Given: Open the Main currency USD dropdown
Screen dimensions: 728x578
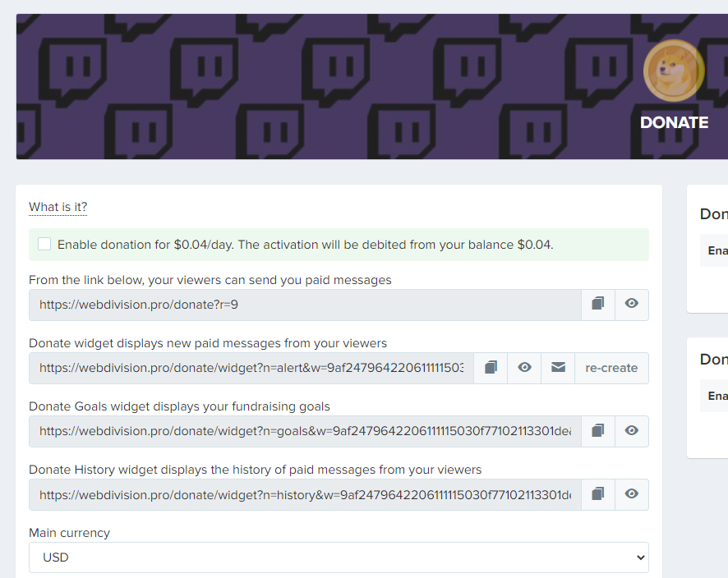Looking at the screenshot, I should click(339, 557).
